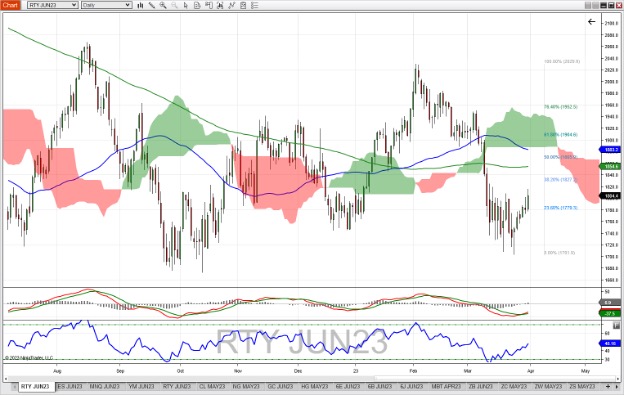Click the Oct date label on time axis
This screenshot has height=396, width=624.
tap(180, 371)
